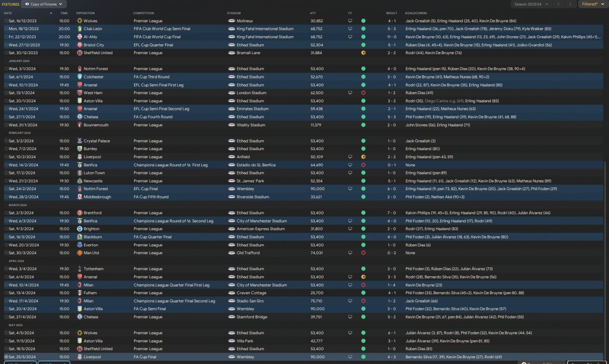609x364 pixels.
Task: Go to the next season arrow
Action: [x=570, y=4]
